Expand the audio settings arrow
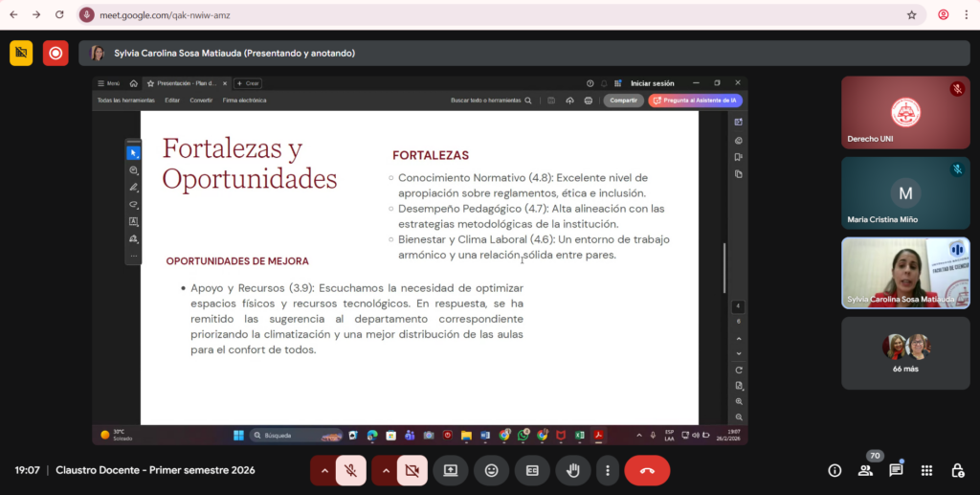This screenshot has width=980, height=495. 324,470
